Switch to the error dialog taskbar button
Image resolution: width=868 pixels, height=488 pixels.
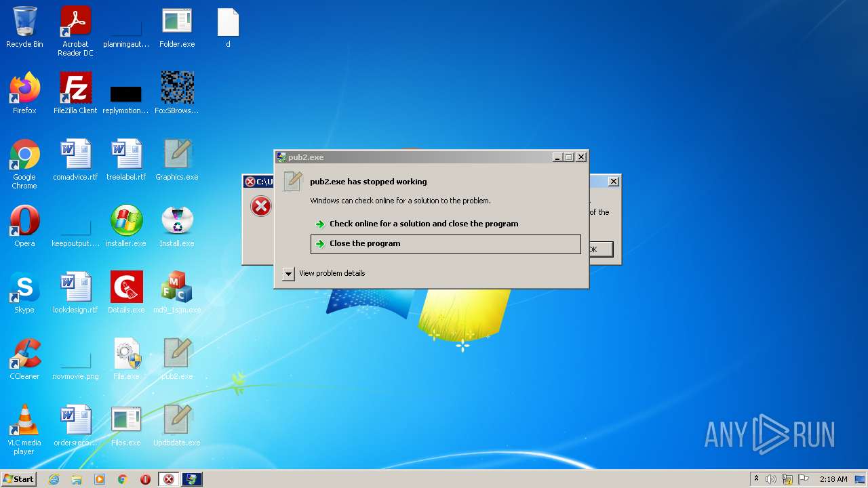pyautogui.click(x=169, y=479)
